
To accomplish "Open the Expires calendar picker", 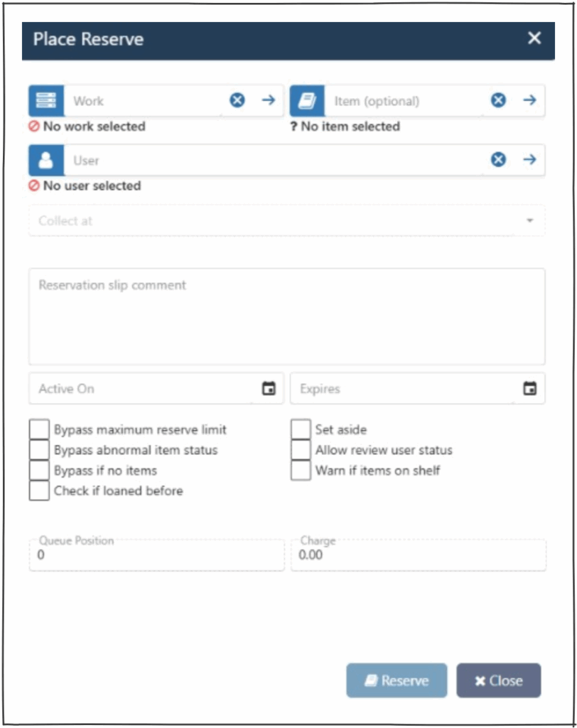I will pos(529,389).
